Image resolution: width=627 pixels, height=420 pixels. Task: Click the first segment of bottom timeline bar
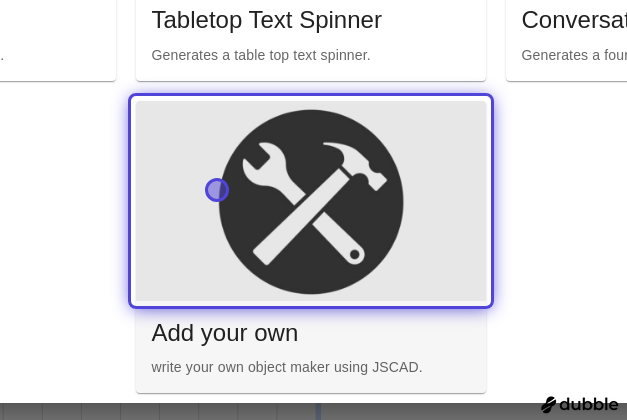21,412
